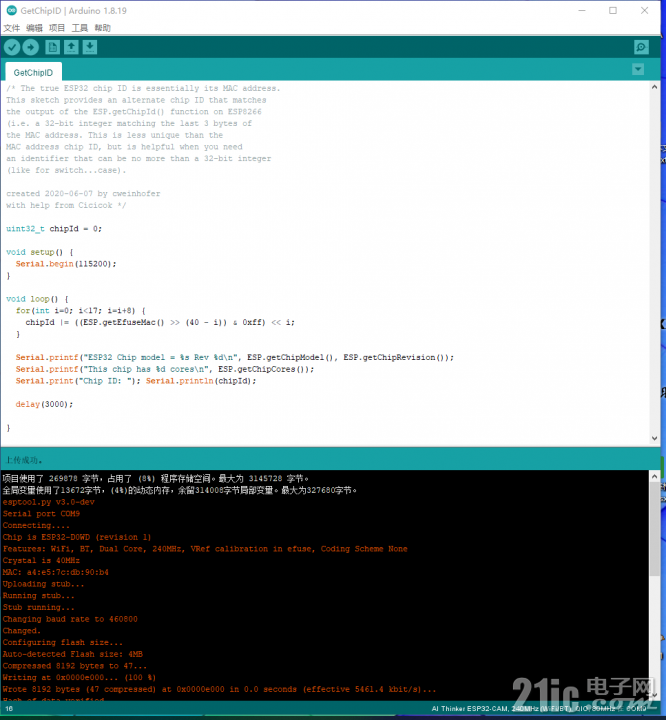Click the Arduino logo in the title bar

pyautogui.click(x=11, y=10)
